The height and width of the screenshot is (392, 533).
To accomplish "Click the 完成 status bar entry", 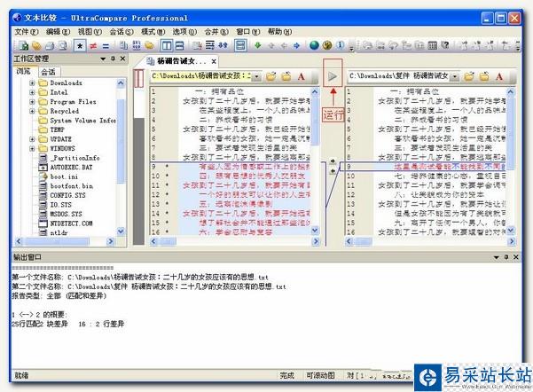I will coord(286,375).
